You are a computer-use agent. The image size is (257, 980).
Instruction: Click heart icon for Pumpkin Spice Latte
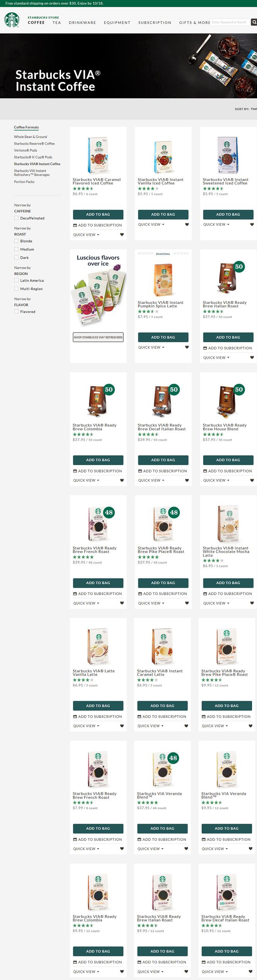coord(187,347)
